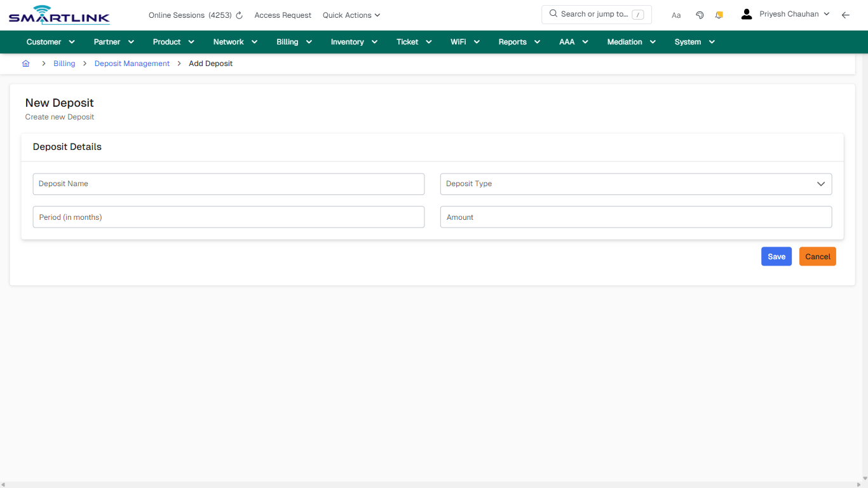Click inside the Deposit Name field

tap(229, 184)
